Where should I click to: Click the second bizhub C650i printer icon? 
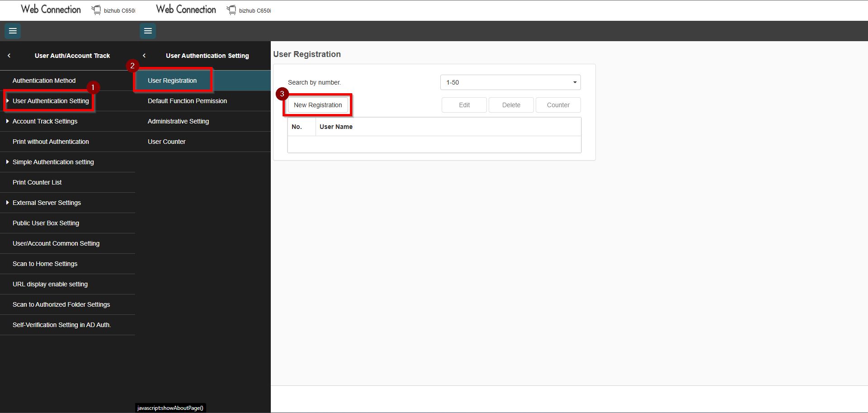point(231,10)
